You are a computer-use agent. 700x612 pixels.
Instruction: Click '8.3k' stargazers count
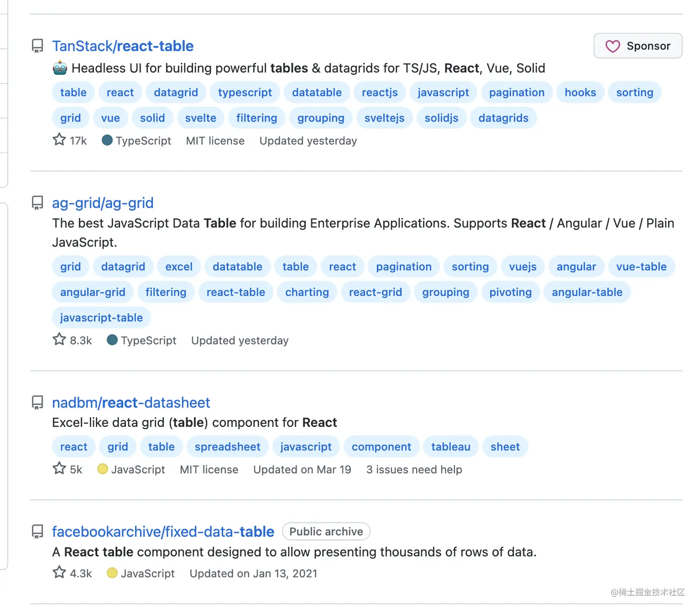tap(81, 340)
